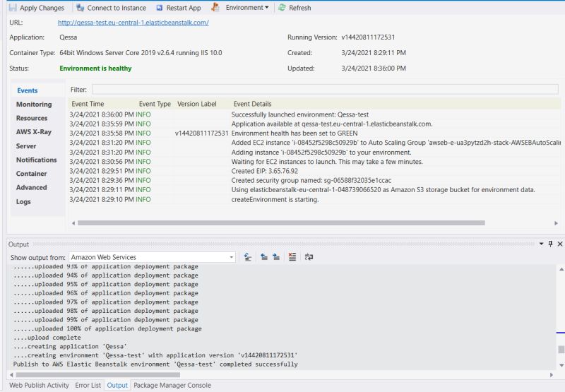The height and width of the screenshot is (392, 565).
Task: Select 'Environment health has been set to GREEN' row
Action: point(314,133)
